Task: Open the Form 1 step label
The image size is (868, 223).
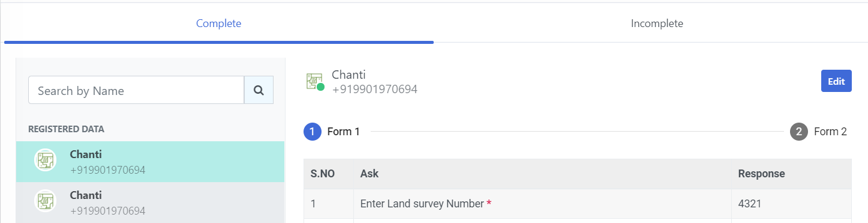Action: [344, 132]
